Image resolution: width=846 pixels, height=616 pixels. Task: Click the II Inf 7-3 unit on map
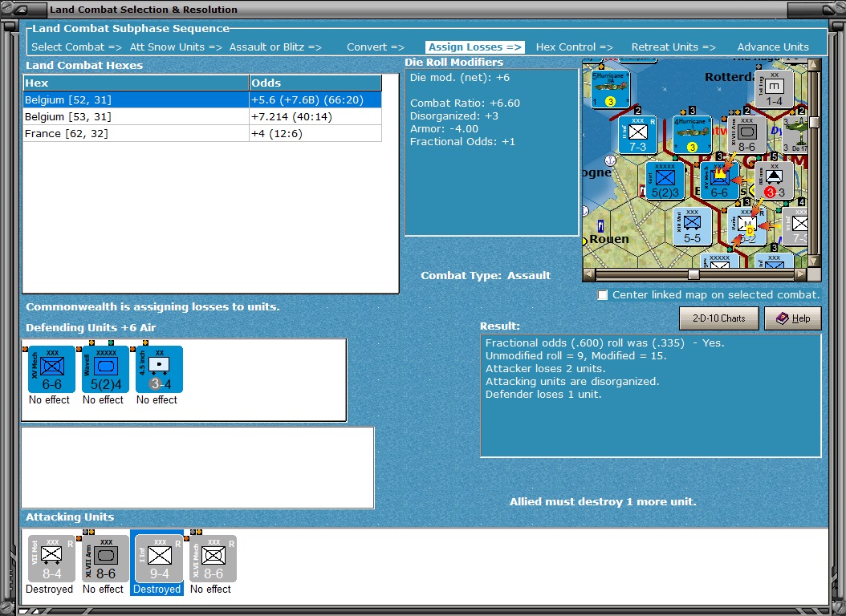tap(638, 134)
